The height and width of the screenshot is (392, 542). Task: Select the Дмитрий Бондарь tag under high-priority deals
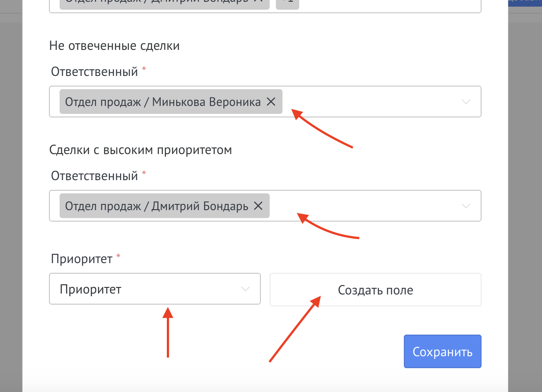pyautogui.click(x=157, y=206)
